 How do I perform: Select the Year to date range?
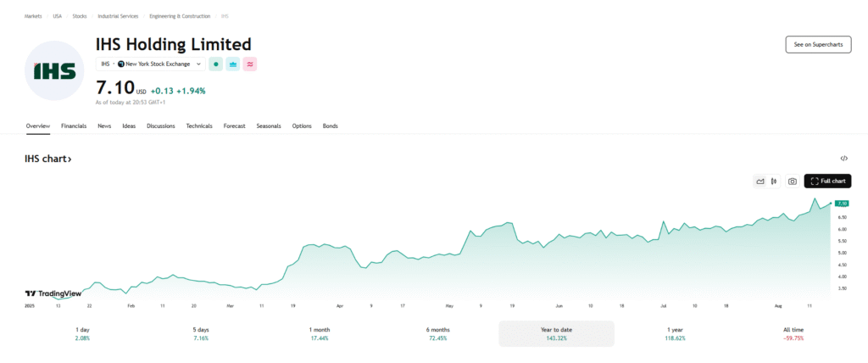pyautogui.click(x=556, y=333)
